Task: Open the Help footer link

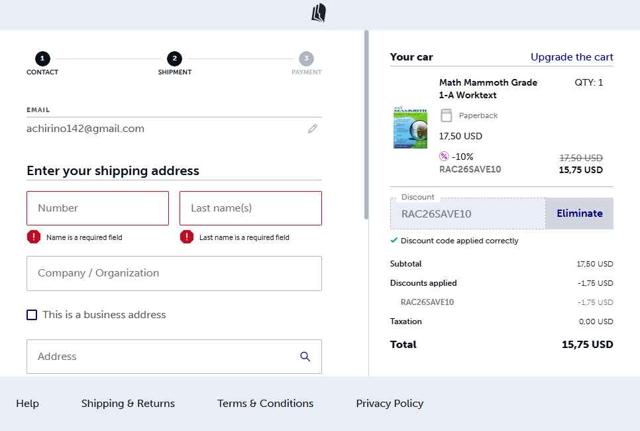Action: 28,404
